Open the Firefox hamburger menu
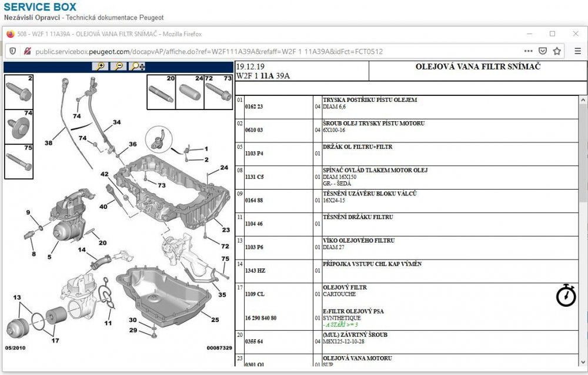This screenshot has height=375, width=588. click(578, 51)
